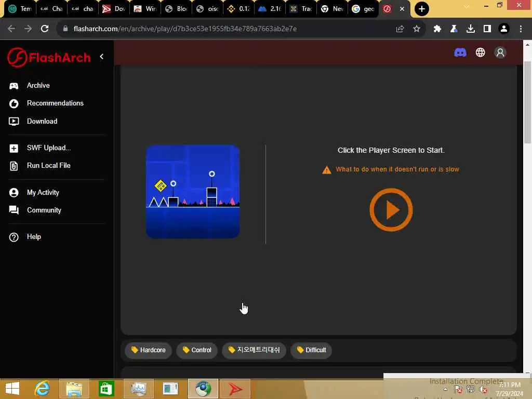This screenshot has width=532, height=399.
Task: Click the page vertical scrollbar thumb
Action: pos(528,102)
